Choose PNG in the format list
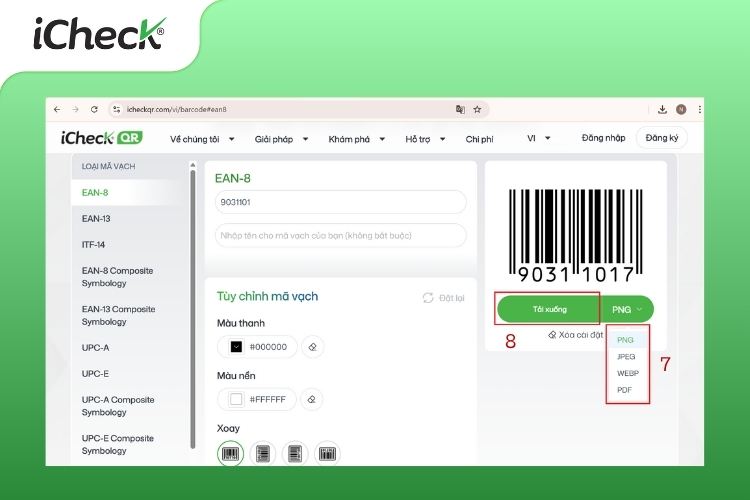The width and height of the screenshot is (750, 500). tap(626, 340)
